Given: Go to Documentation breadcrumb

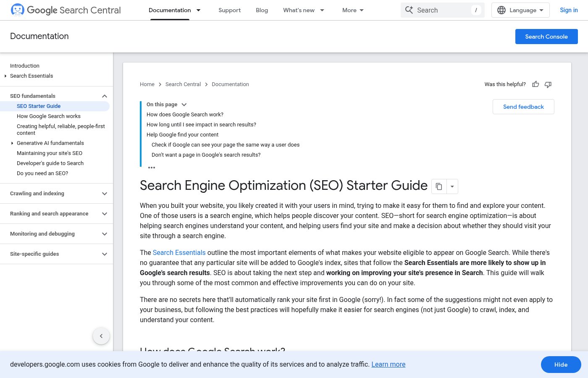Looking at the screenshot, I should pyautogui.click(x=230, y=84).
